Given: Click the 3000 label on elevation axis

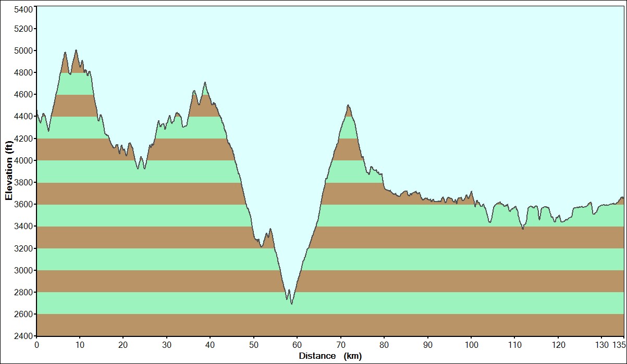Looking at the screenshot, I should coord(23,270).
